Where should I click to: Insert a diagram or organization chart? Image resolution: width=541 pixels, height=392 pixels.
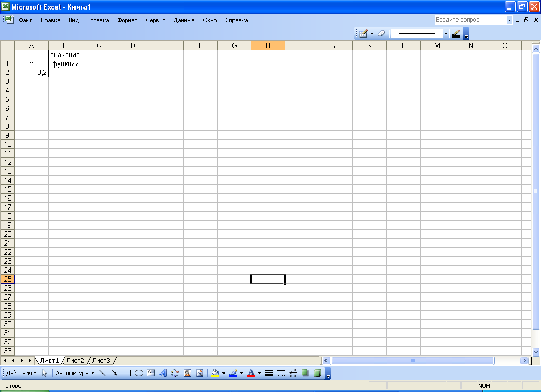click(175, 373)
